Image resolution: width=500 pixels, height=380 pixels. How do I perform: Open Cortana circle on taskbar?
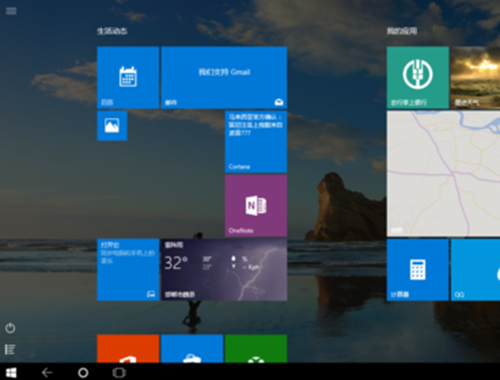(83, 373)
